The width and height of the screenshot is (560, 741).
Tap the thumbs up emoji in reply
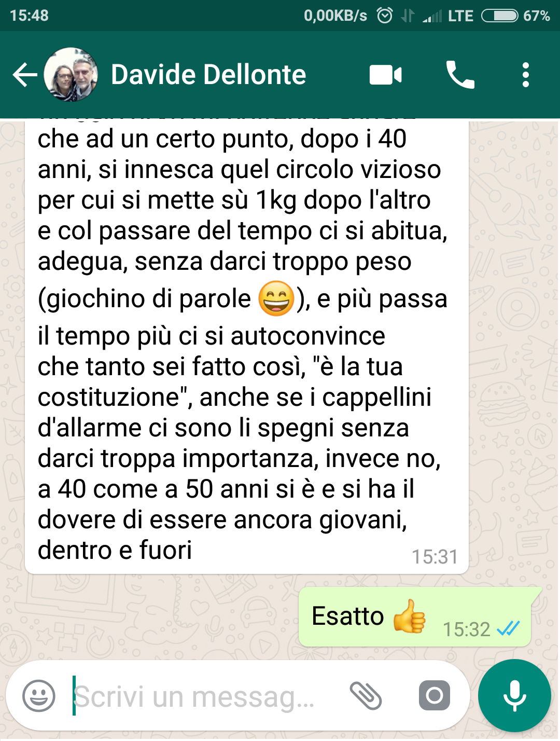409,616
